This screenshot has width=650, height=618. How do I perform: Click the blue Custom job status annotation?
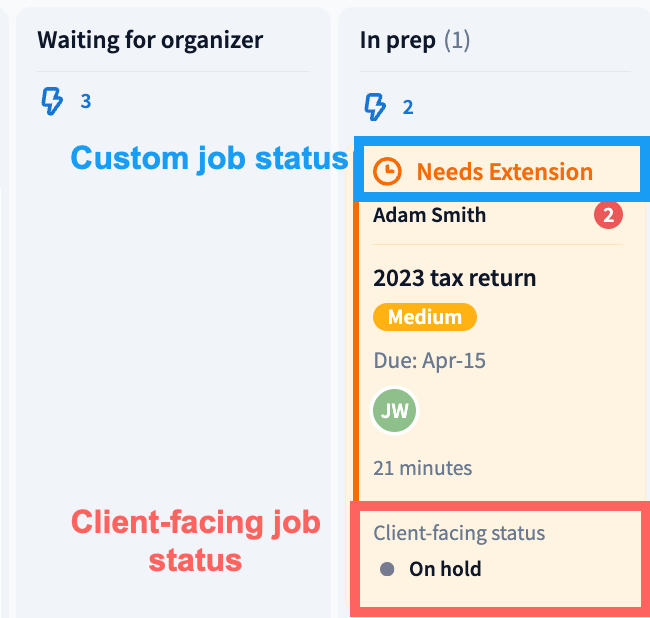click(208, 159)
